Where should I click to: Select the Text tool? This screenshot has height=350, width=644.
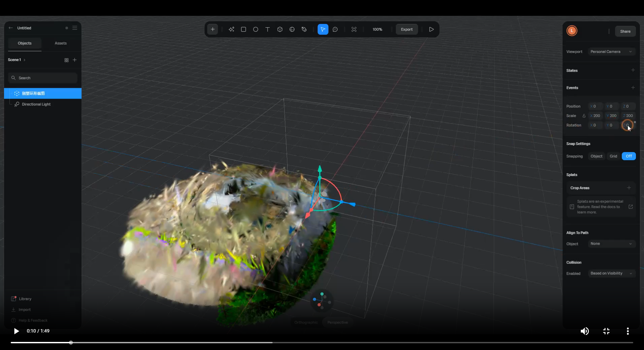point(268,30)
